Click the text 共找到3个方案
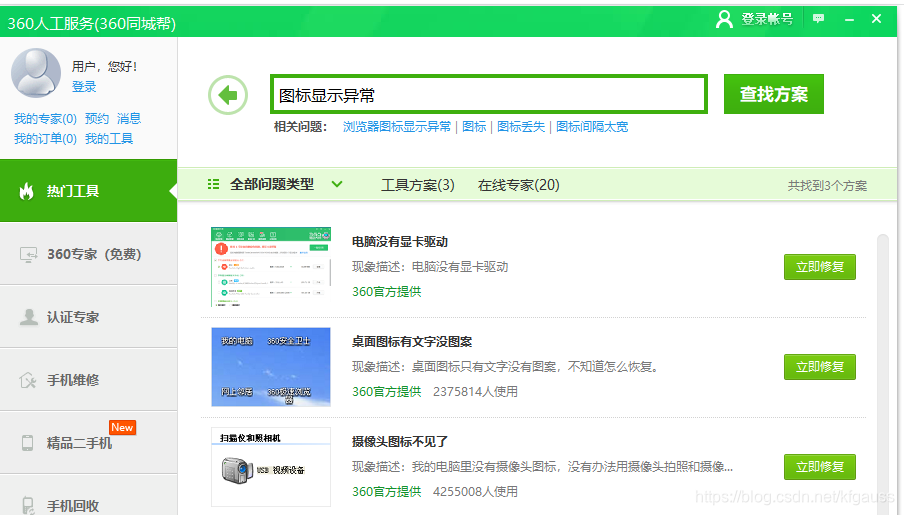This screenshot has height=515, width=904. [x=827, y=186]
